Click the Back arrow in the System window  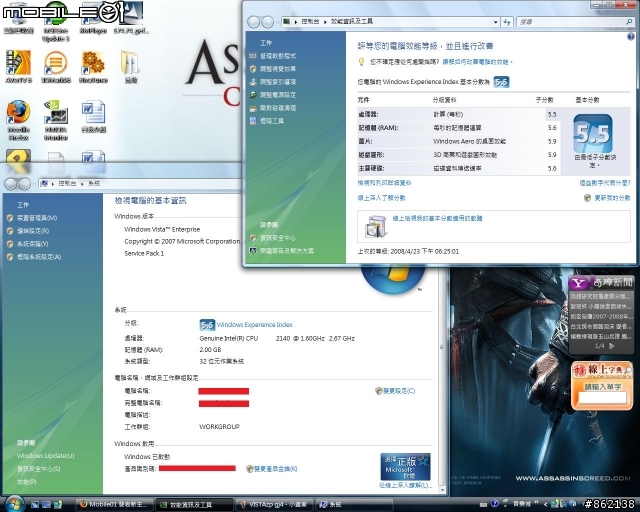pos(11,184)
